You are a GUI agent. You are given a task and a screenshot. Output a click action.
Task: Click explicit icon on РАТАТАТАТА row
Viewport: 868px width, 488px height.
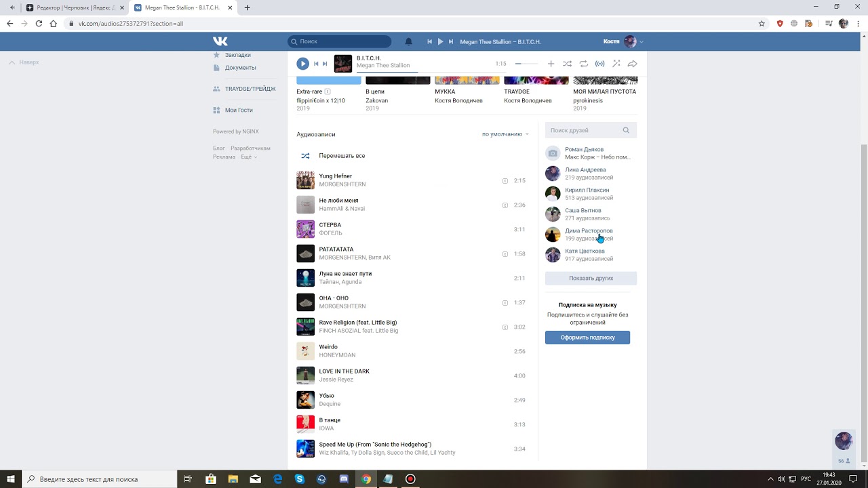[x=505, y=254]
